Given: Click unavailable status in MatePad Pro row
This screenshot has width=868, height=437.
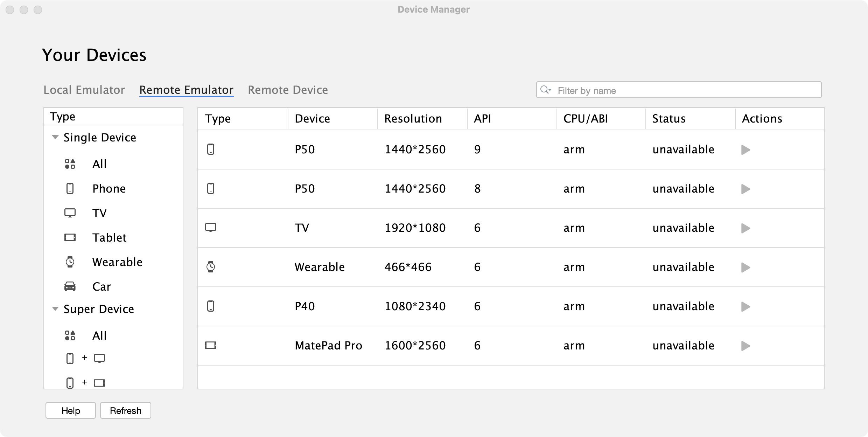Looking at the screenshot, I should pyautogui.click(x=683, y=346).
